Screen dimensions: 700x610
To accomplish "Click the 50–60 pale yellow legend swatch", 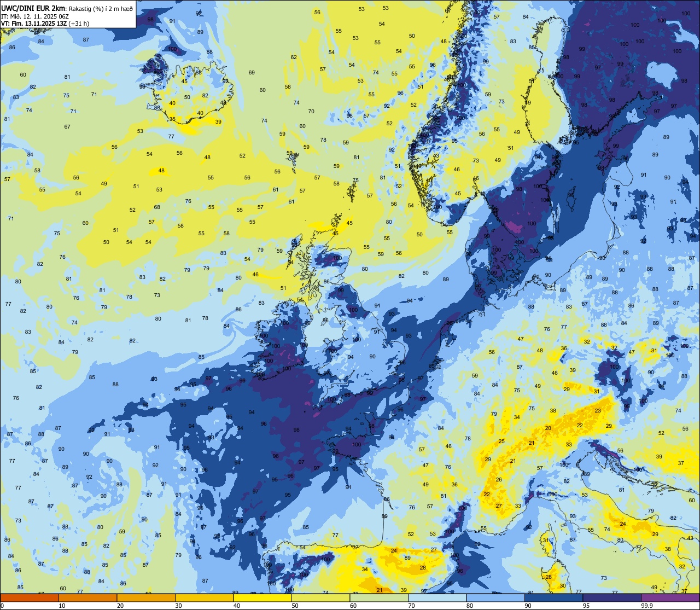I will [x=320, y=598].
